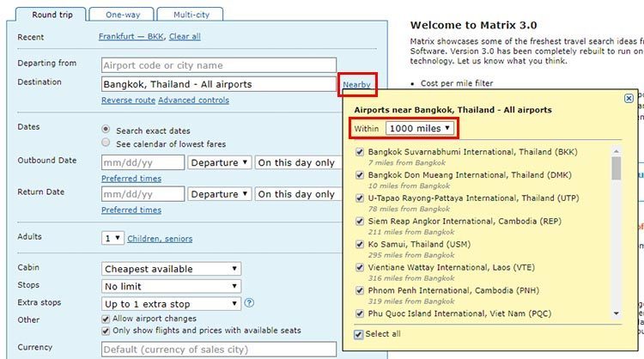Focus the Departing from input field

tap(218, 65)
